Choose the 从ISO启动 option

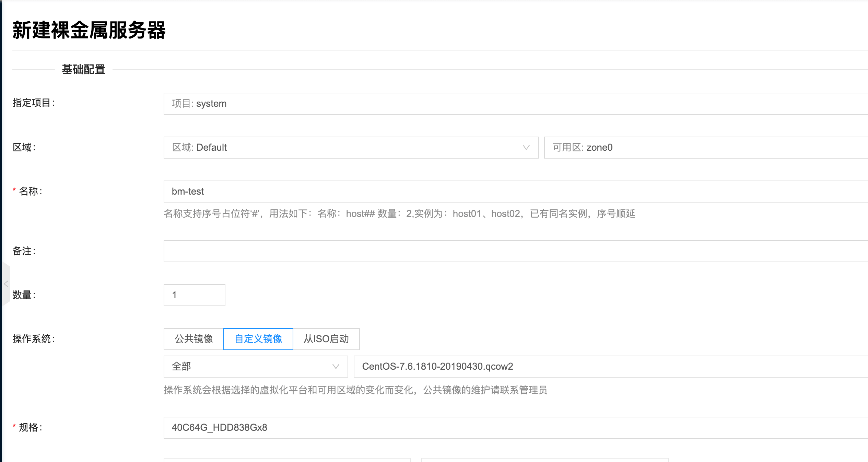326,339
